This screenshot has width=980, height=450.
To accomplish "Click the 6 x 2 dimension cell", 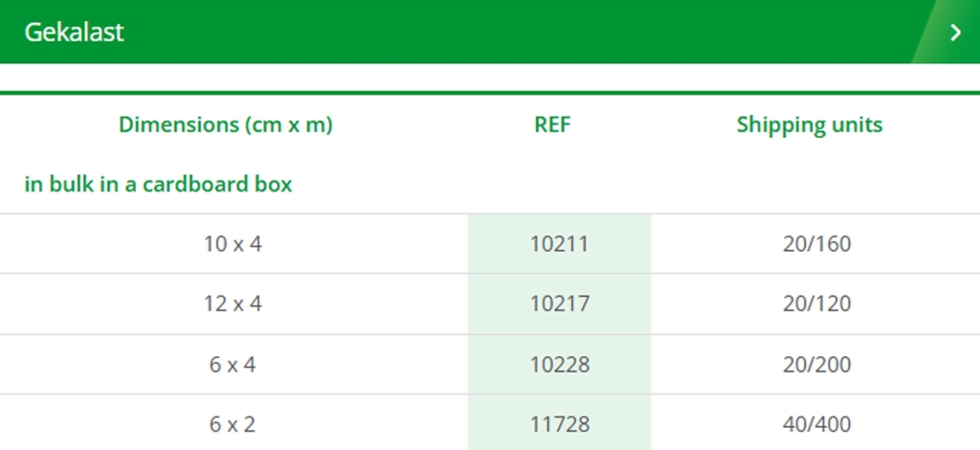I will coord(233,424).
